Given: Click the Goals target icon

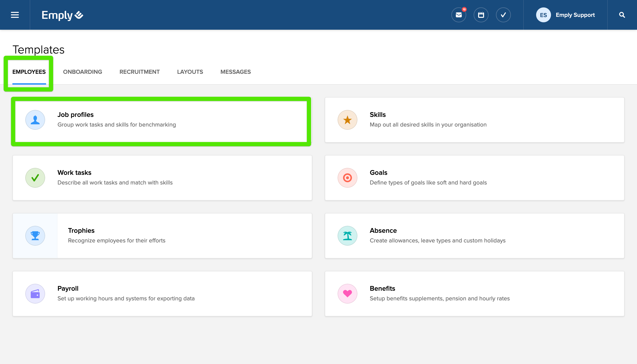Looking at the screenshot, I should 347,178.
